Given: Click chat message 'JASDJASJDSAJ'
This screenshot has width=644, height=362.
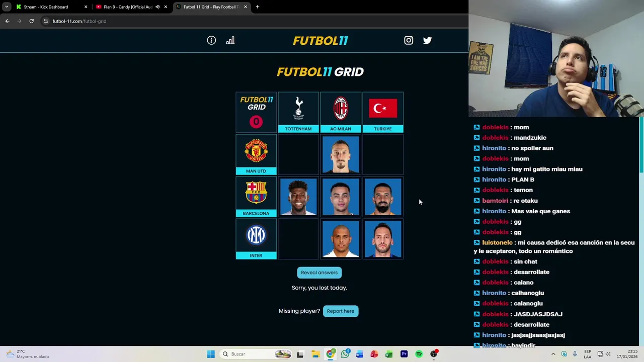Looking at the screenshot, I should (538, 314).
